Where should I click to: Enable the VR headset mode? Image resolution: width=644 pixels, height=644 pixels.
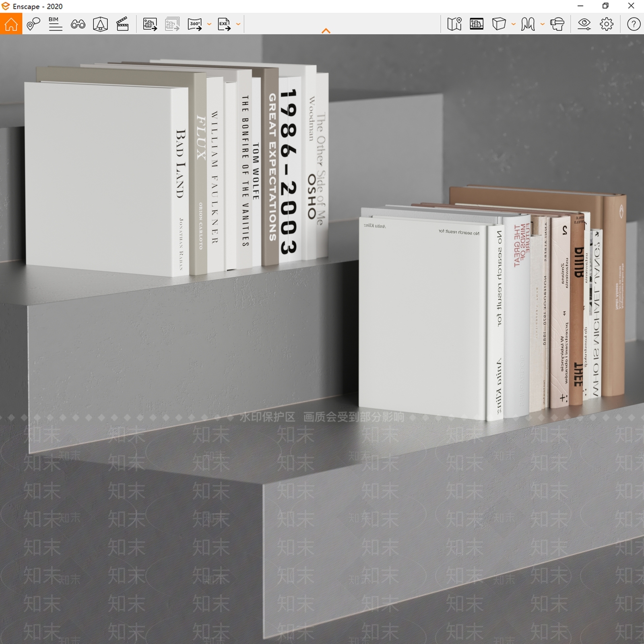pyautogui.click(x=557, y=24)
